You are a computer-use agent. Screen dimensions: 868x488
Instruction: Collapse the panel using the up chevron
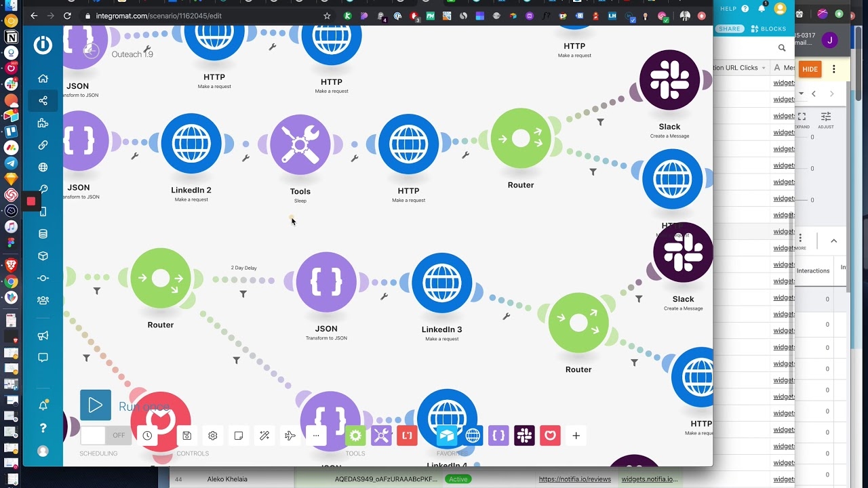click(x=833, y=241)
